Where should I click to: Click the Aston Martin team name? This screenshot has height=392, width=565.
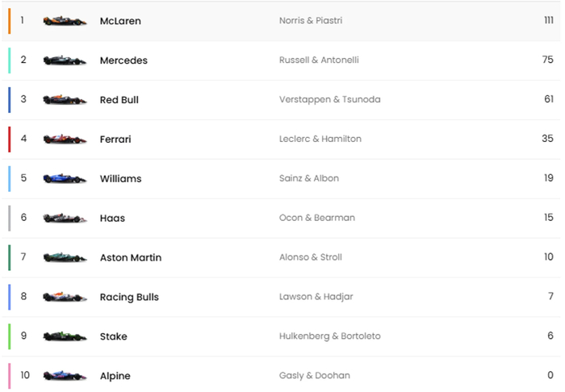pyautogui.click(x=131, y=257)
